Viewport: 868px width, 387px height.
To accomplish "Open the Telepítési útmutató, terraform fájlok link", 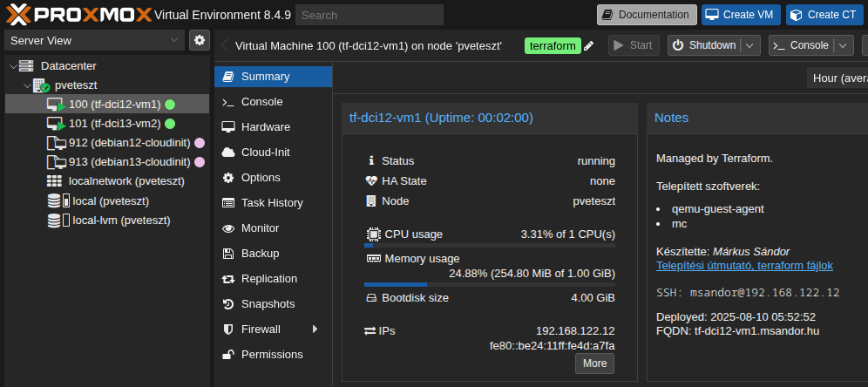I will click(744, 266).
